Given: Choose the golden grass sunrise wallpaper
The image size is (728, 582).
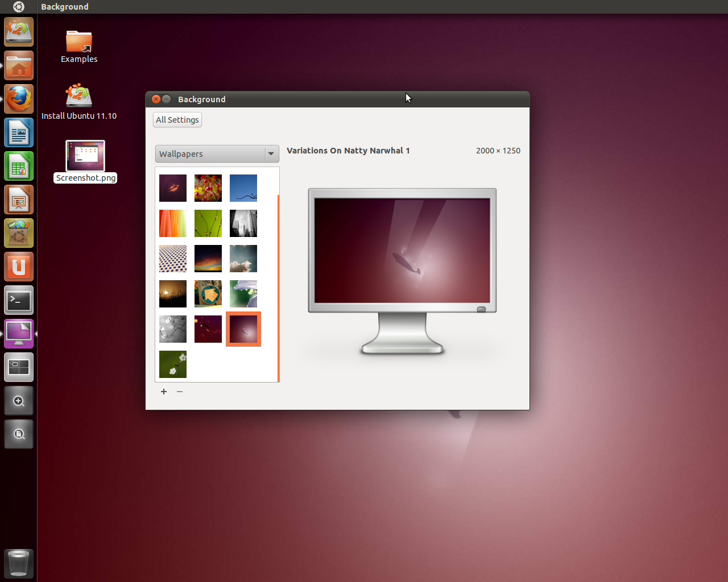Looking at the screenshot, I should 173,294.
